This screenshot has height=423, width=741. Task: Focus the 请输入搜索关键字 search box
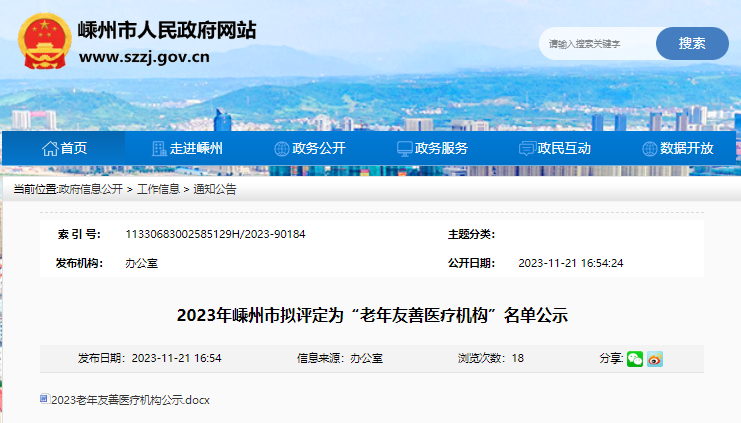[597, 44]
